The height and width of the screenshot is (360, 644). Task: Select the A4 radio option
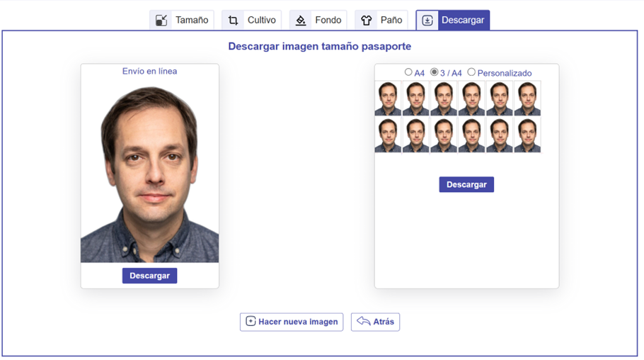[x=408, y=72]
